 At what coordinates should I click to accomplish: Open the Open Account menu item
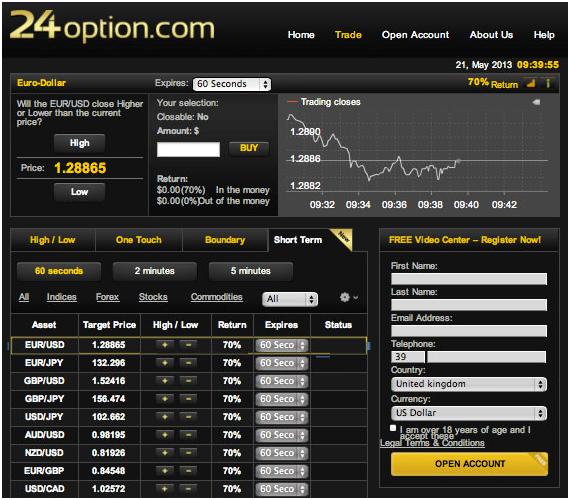click(415, 35)
